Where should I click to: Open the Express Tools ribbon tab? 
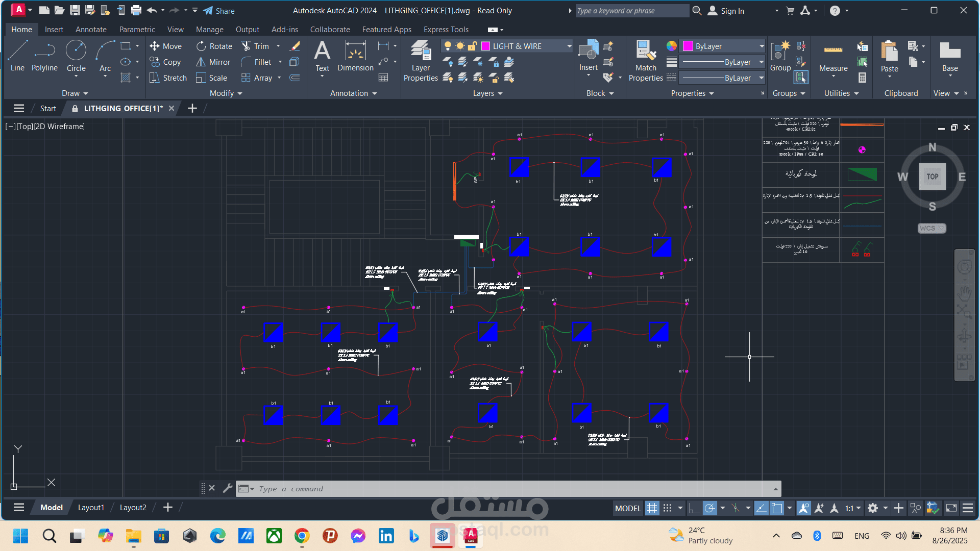coord(446,30)
